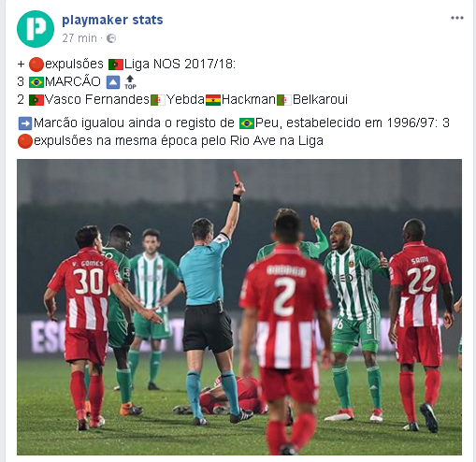Click the blue up-triangle emoji after MARCÃO

click(x=113, y=82)
